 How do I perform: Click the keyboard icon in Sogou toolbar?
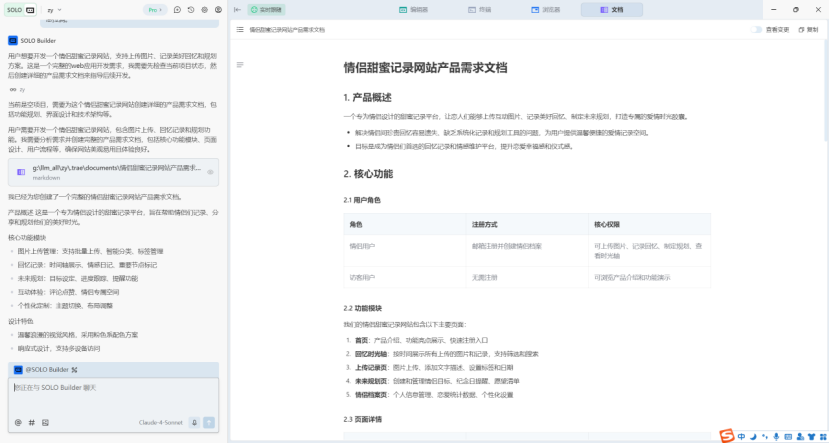788,437
